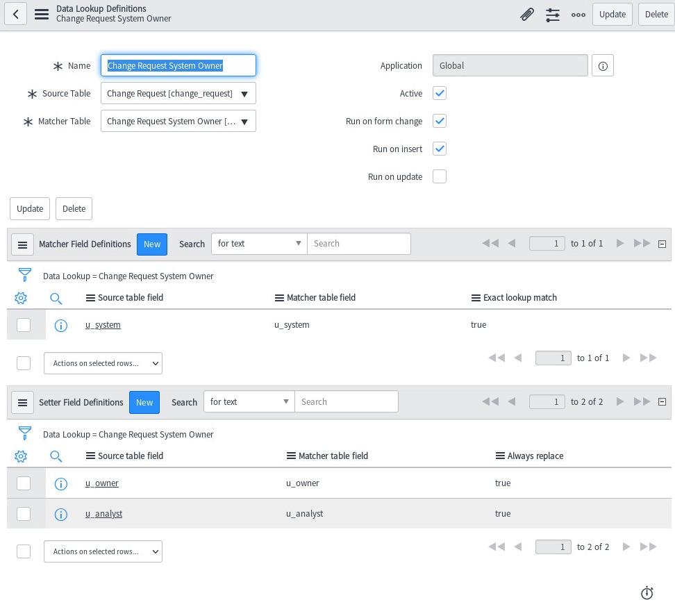
Task: Click the filter funnel above Matcher Field Definitions
Action: pyautogui.click(x=25, y=274)
